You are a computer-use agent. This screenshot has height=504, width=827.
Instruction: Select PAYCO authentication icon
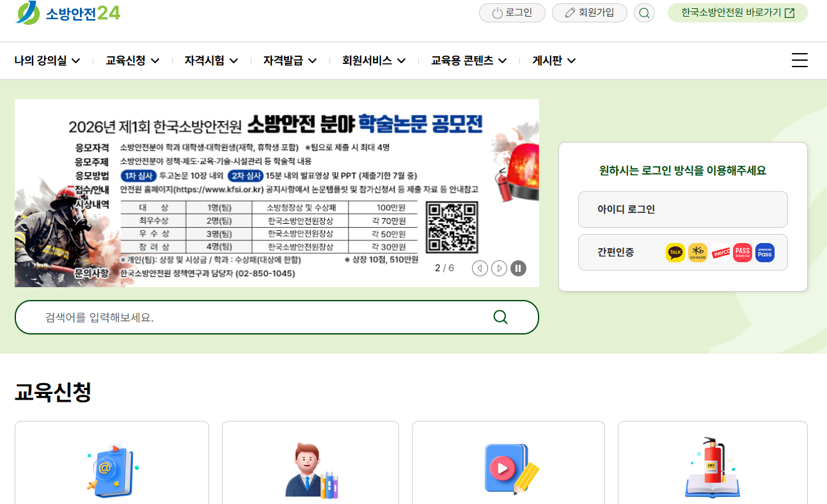point(720,253)
